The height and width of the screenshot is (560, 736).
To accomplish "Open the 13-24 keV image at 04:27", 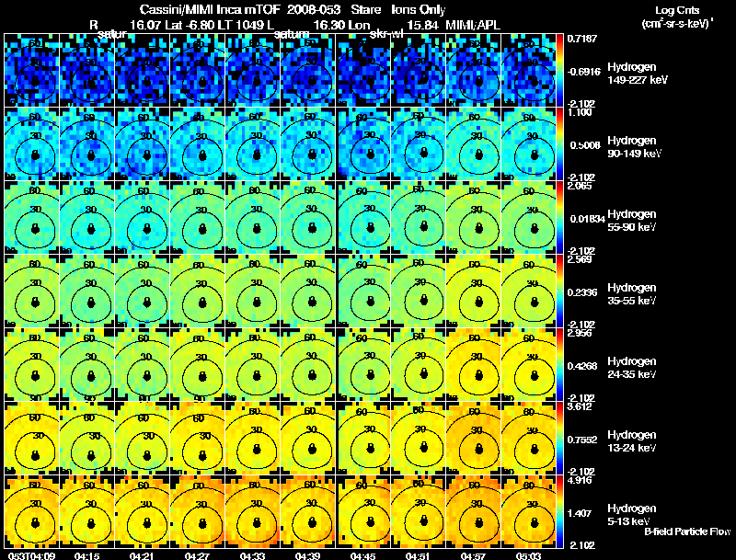I will [198, 438].
